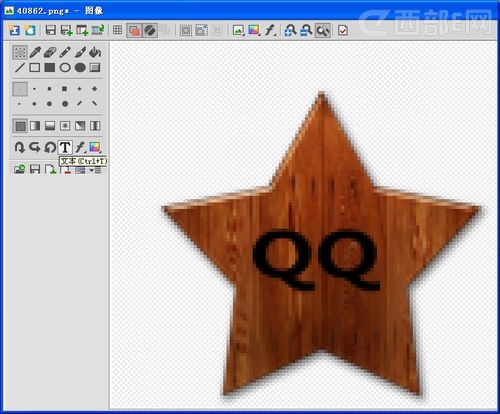This screenshot has height=414, width=500.
Task: Click the dotted select-all icon in top toolbar
Action: click(x=186, y=30)
